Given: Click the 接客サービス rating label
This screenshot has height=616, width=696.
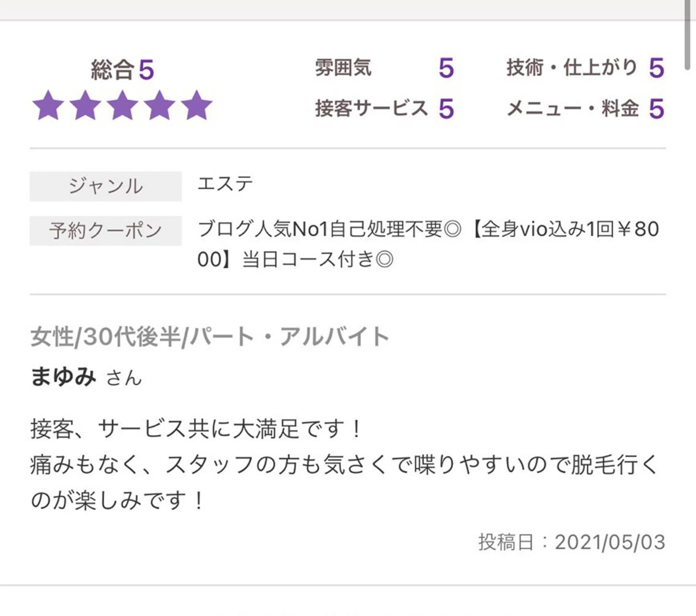Looking at the screenshot, I should (x=372, y=109).
